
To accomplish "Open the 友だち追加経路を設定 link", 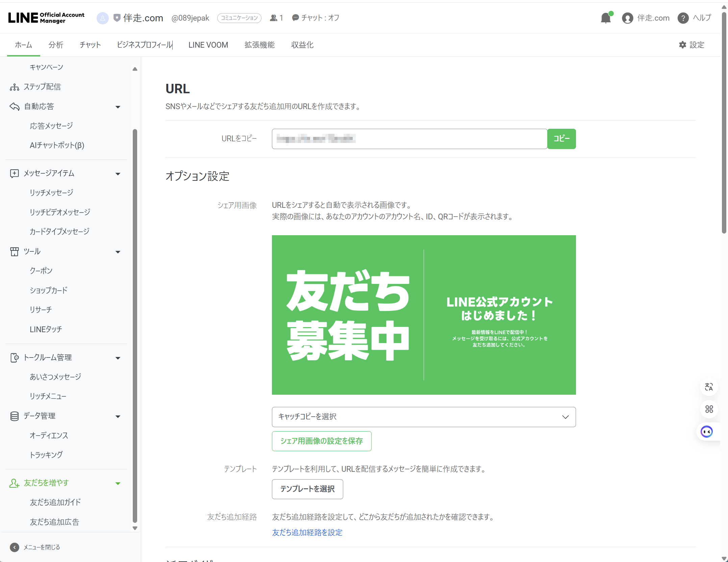I will pos(307,533).
